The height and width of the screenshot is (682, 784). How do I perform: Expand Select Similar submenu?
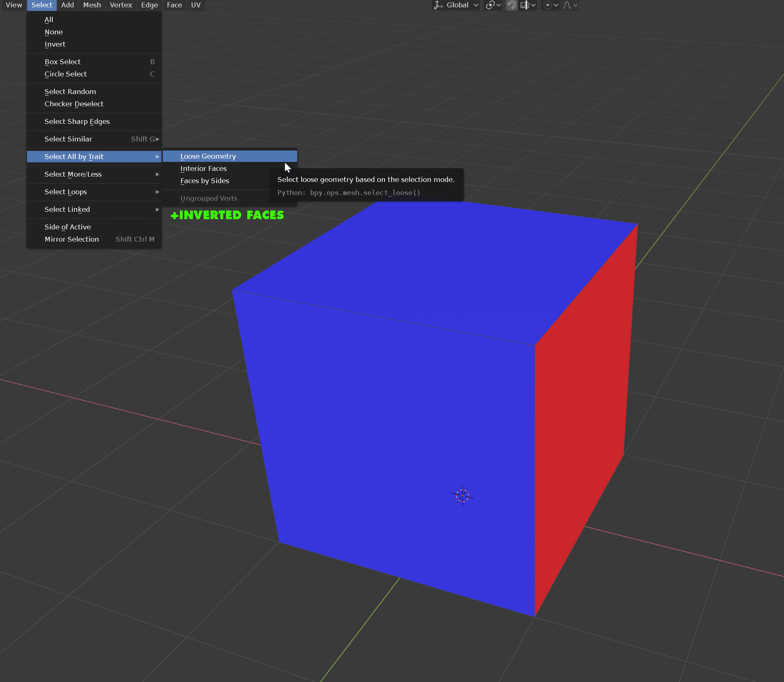94,139
